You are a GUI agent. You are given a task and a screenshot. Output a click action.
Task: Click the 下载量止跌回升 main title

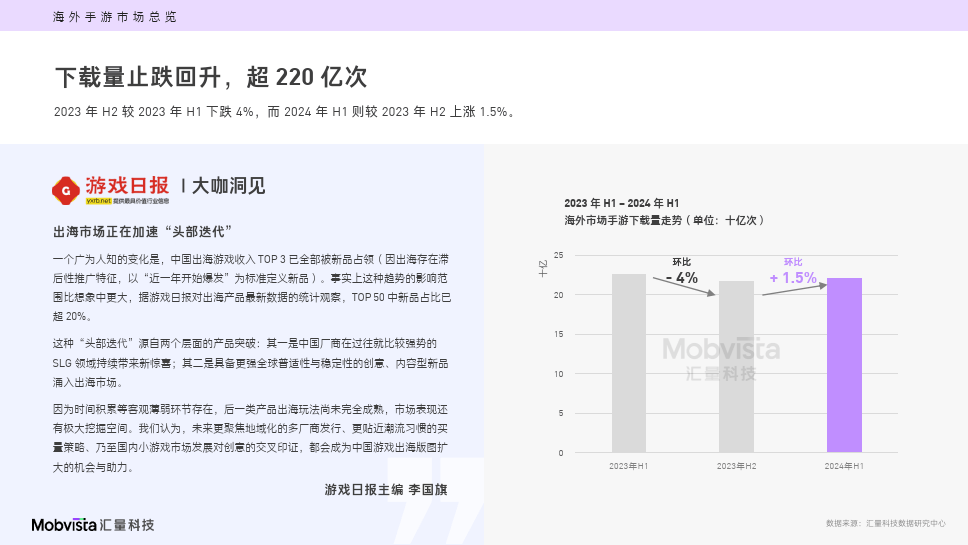coord(211,77)
